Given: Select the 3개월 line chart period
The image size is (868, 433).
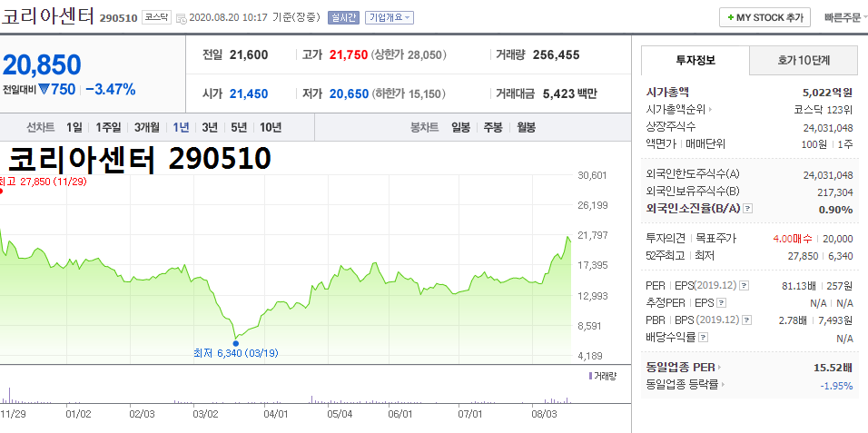Looking at the screenshot, I should [147, 127].
